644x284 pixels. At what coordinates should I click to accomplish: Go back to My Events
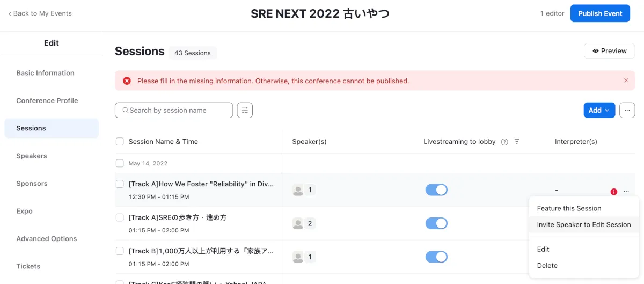[40, 13]
